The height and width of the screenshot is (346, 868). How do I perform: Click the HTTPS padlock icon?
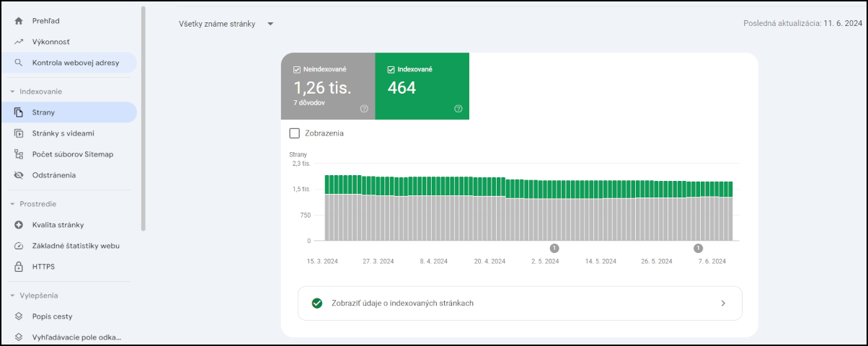click(19, 267)
